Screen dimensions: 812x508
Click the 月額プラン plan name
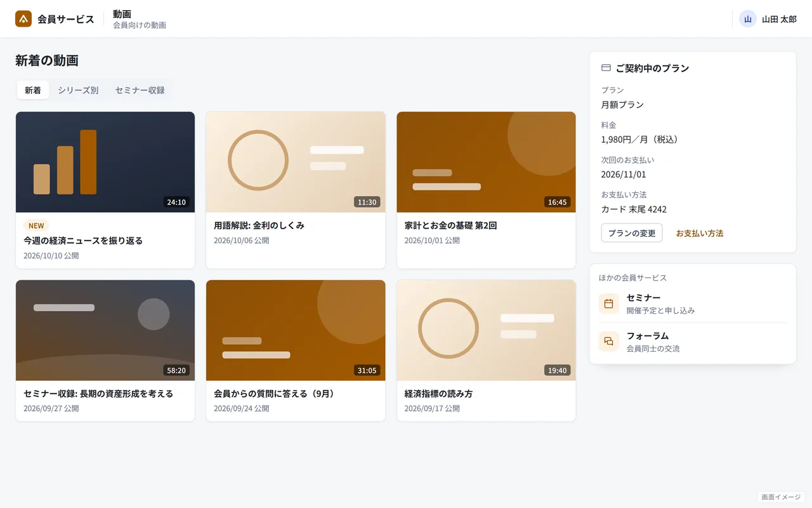coord(622,104)
